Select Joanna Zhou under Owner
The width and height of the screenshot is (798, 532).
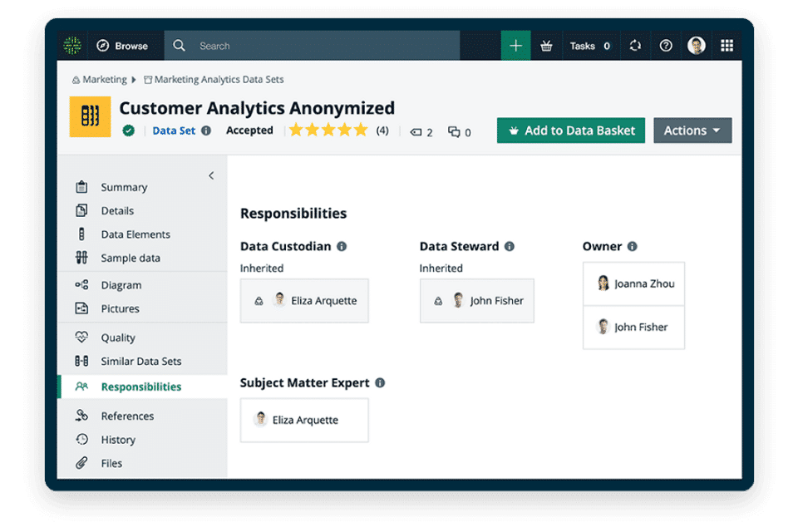[x=633, y=284]
